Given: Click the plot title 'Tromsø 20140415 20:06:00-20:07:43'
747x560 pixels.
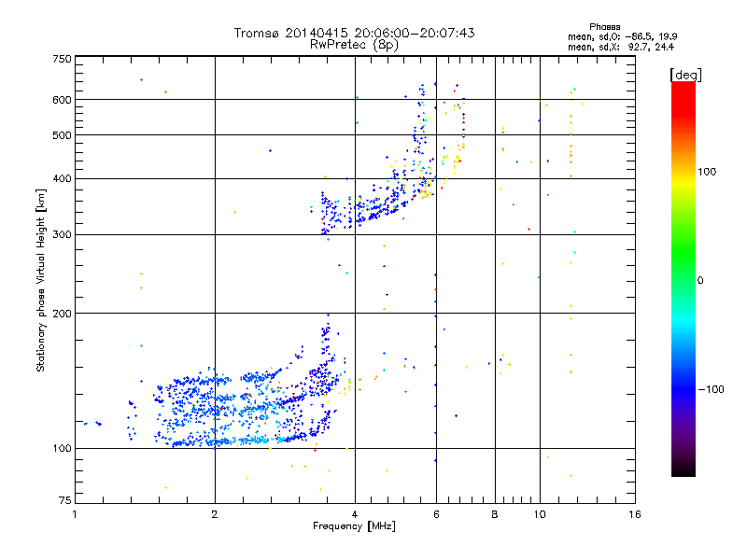Looking at the screenshot, I should pos(354,33).
